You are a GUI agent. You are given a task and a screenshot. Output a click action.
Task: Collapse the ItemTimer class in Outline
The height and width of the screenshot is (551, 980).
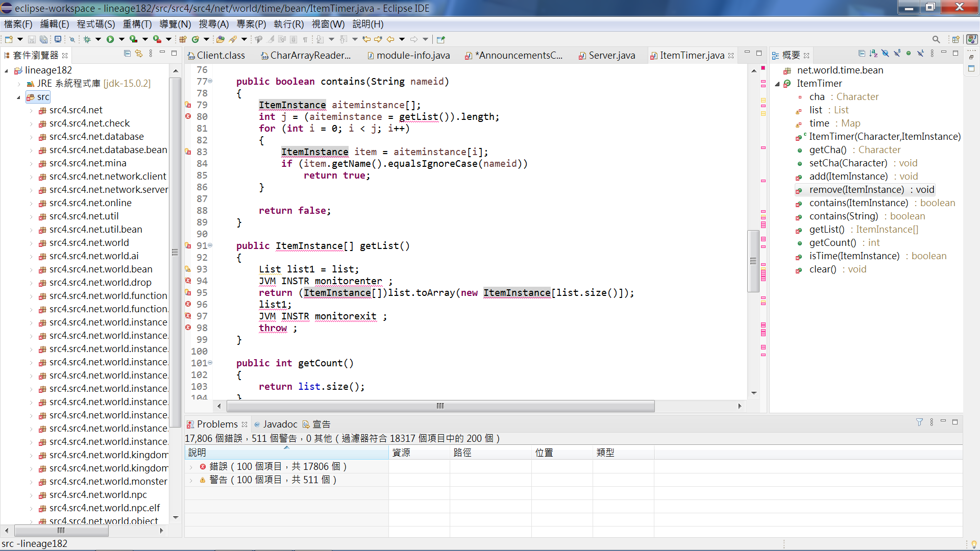[x=777, y=84]
